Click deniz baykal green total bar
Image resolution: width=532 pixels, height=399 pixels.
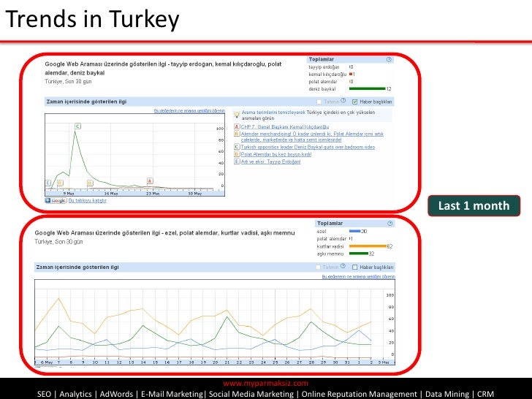[368, 89]
